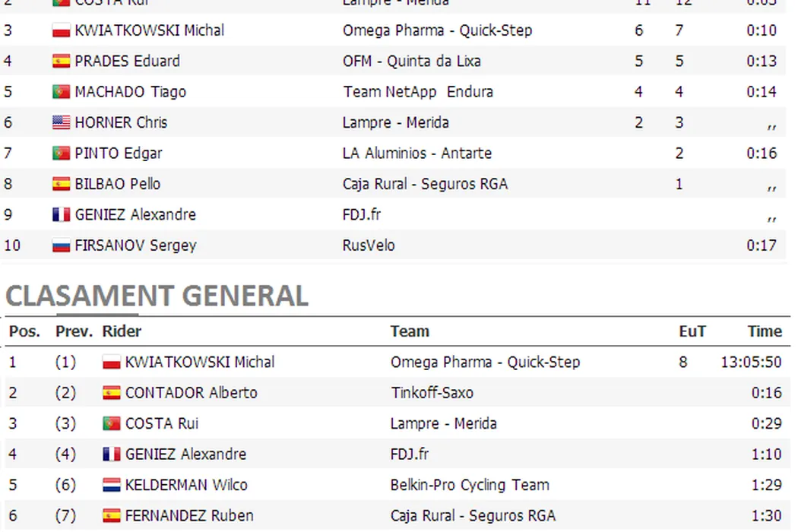Open the RusVelo team page
This screenshot has width=798, height=532.
(369, 245)
